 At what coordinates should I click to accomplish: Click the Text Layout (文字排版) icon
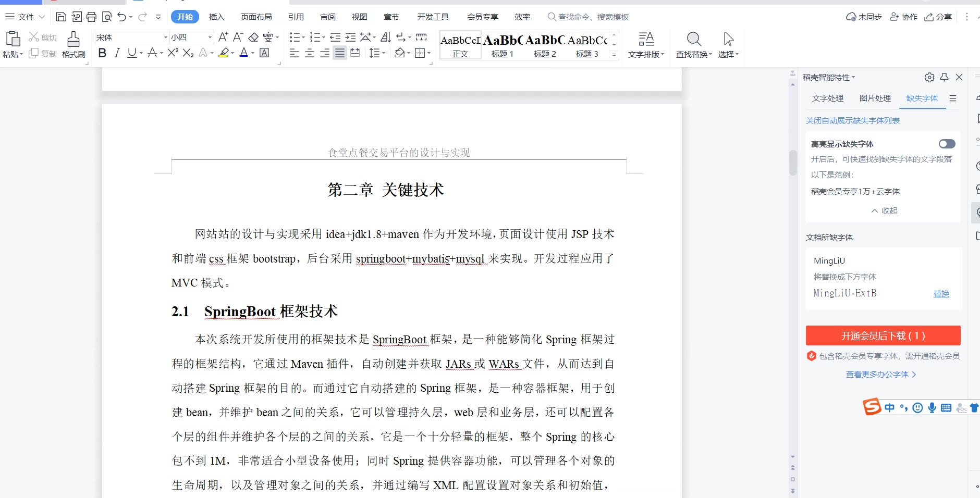(646, 39)
